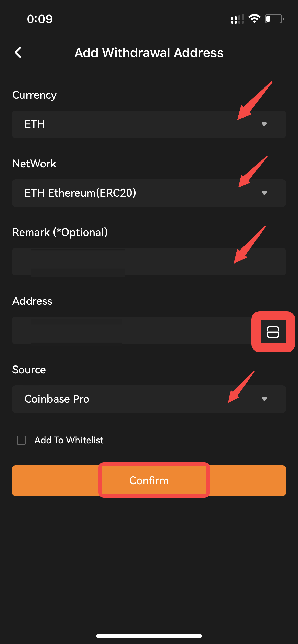298x644 pixels.
Task: Open the ETH currency selector
Action: [149, 124]
